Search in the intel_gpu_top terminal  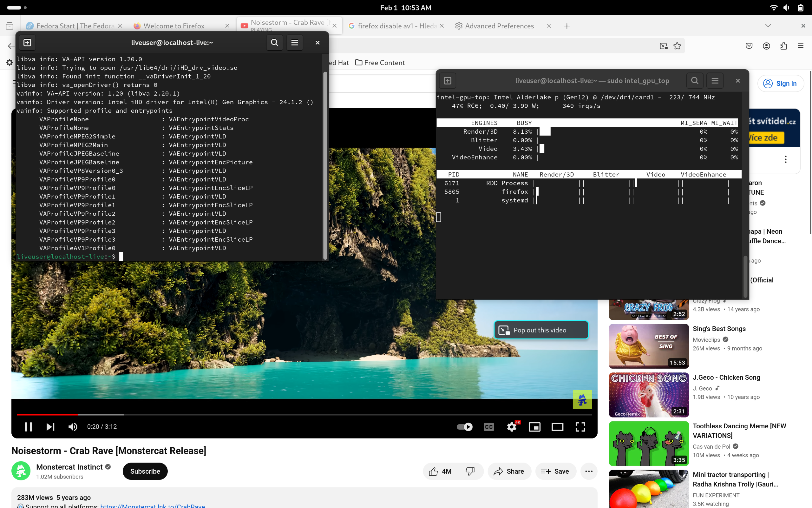click(x=695, y=81)
